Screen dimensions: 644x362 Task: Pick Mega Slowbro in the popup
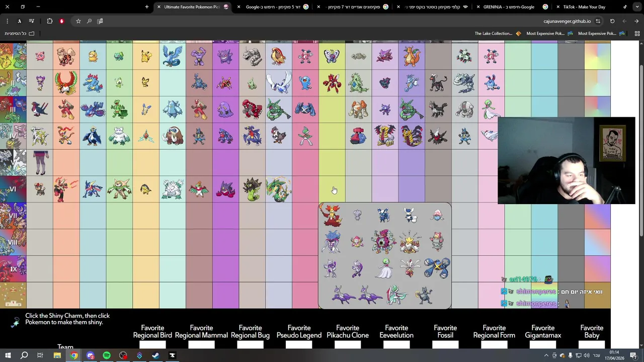(x=437, y=242)
